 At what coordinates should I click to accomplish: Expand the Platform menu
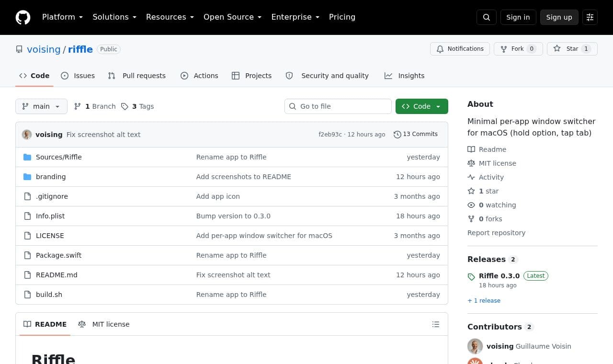tap(62, 17)
